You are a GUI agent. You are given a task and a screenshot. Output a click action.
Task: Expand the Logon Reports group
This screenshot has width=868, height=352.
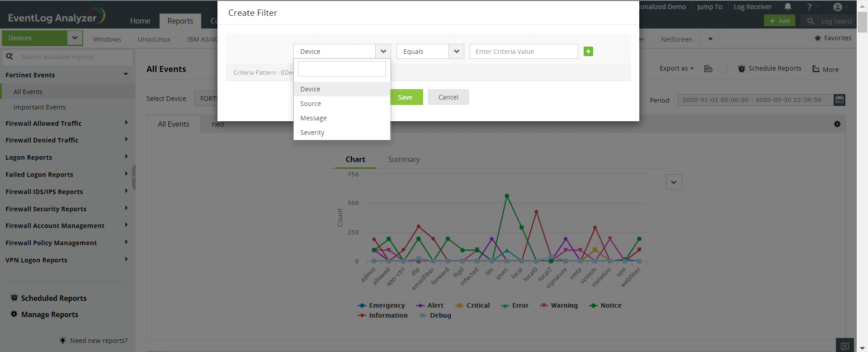[x=126, y=157]
